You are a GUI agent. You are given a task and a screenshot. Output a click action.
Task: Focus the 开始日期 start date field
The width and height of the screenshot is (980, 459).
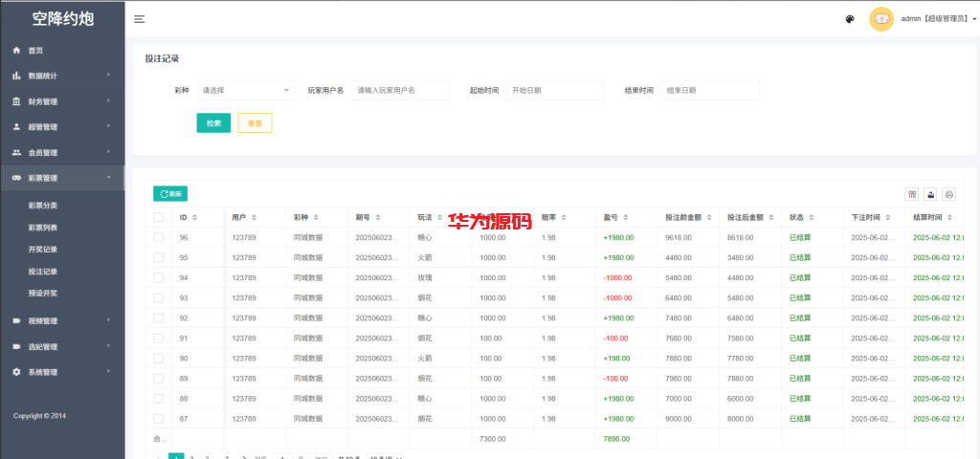tap(556, 90)
